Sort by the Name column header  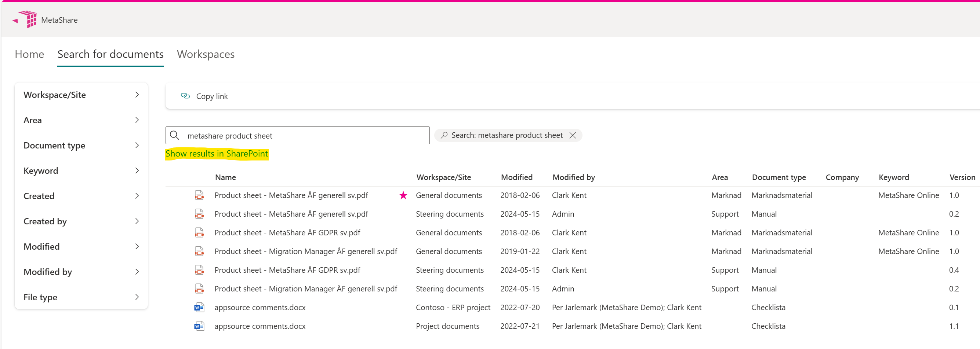point(225,177)
